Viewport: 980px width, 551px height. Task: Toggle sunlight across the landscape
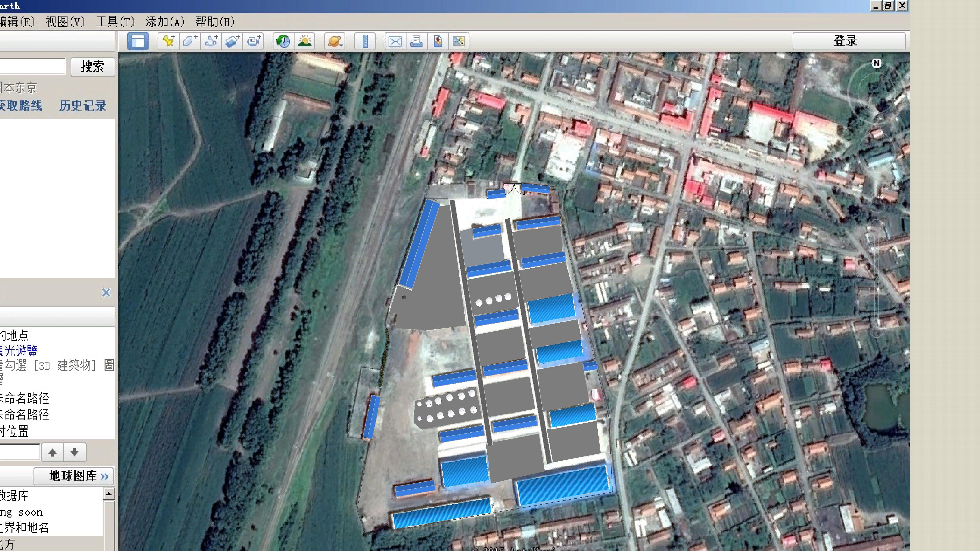pyautogui.click(x=305, y=41)
